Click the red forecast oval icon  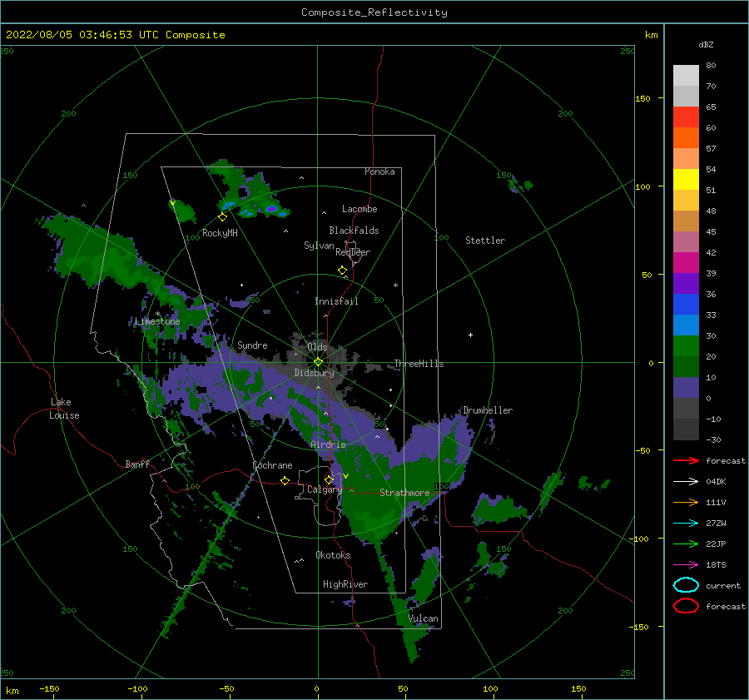(x=686, y=606)
